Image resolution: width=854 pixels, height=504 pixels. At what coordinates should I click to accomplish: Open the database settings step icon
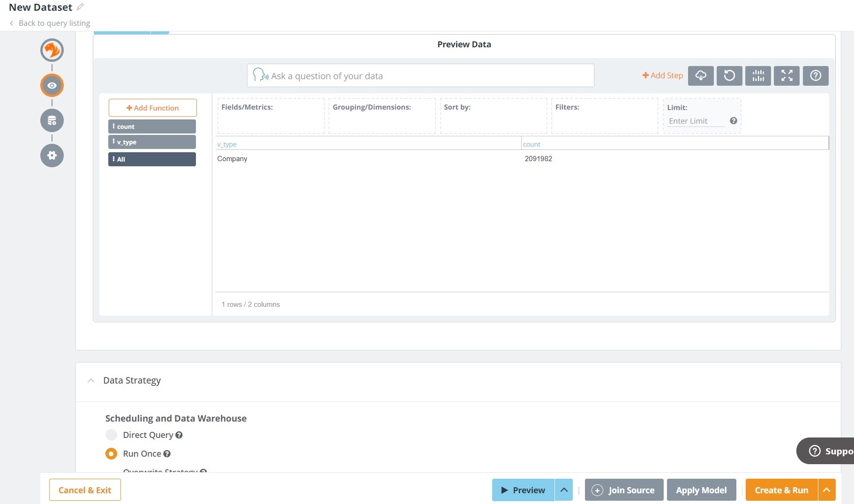point(52,120)
